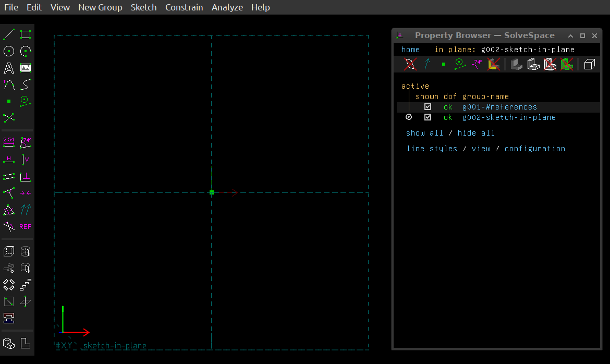Create a new extrude group from toolbar

9,252
